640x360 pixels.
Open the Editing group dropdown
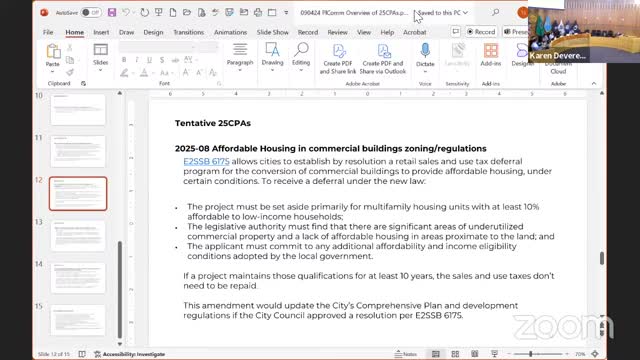coord(301,70)
